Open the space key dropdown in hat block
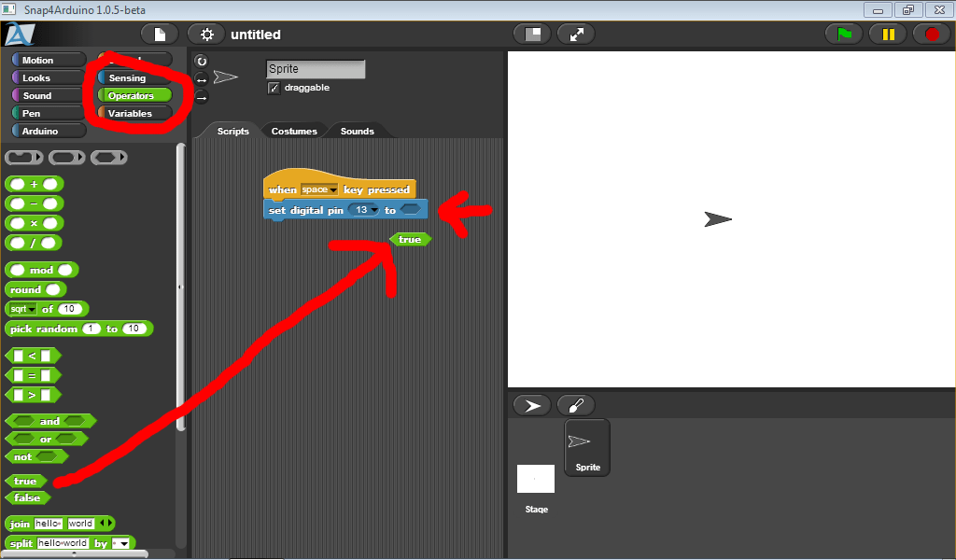 pyautogui.click(x=319, y=189)
